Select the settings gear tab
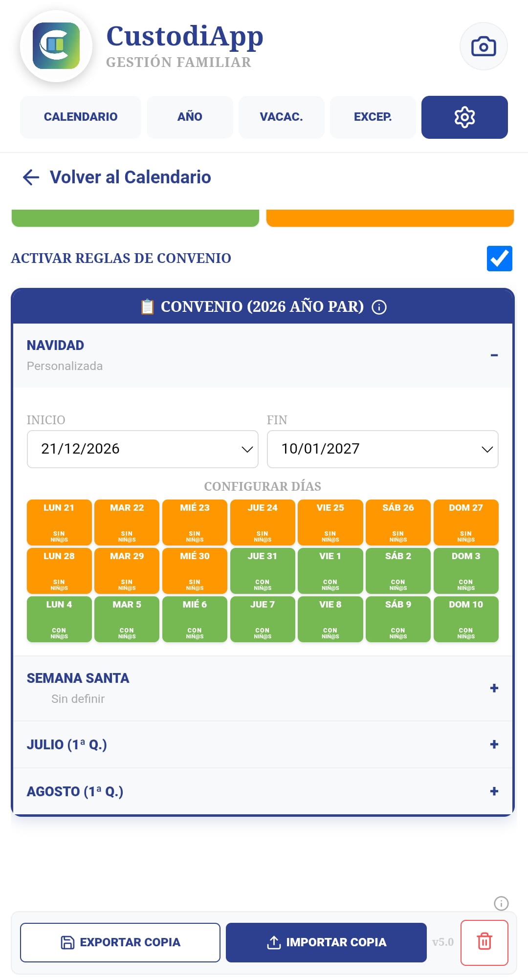This screenshot has width=528, height=980. [464, 117]
